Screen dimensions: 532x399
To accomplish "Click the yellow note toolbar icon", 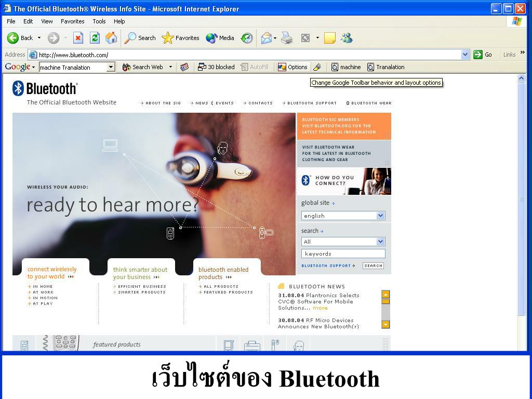I will 330,38.
